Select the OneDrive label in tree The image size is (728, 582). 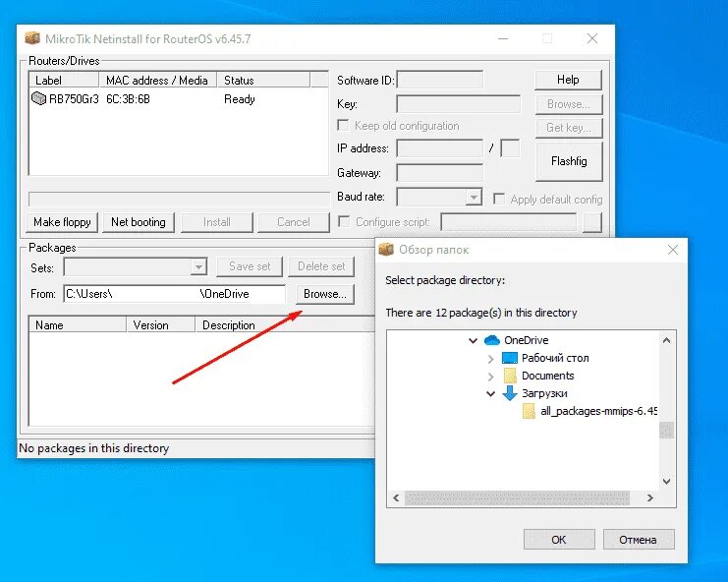526,340
